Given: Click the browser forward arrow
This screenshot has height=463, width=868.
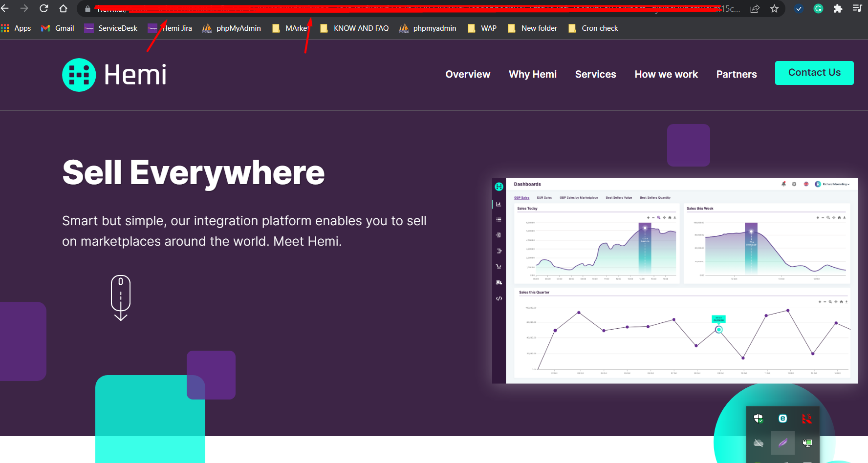Looking at the screenshot, I should click(24, 8).
